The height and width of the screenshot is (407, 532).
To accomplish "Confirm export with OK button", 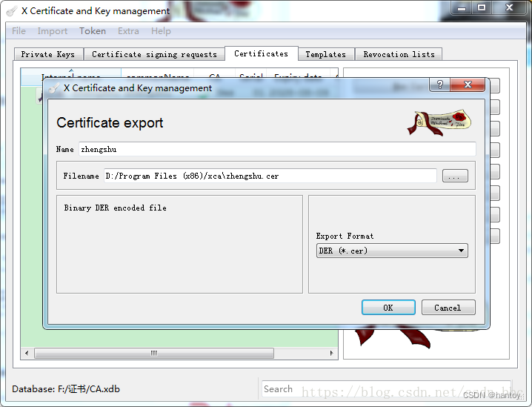I will (x=388, y=308).
